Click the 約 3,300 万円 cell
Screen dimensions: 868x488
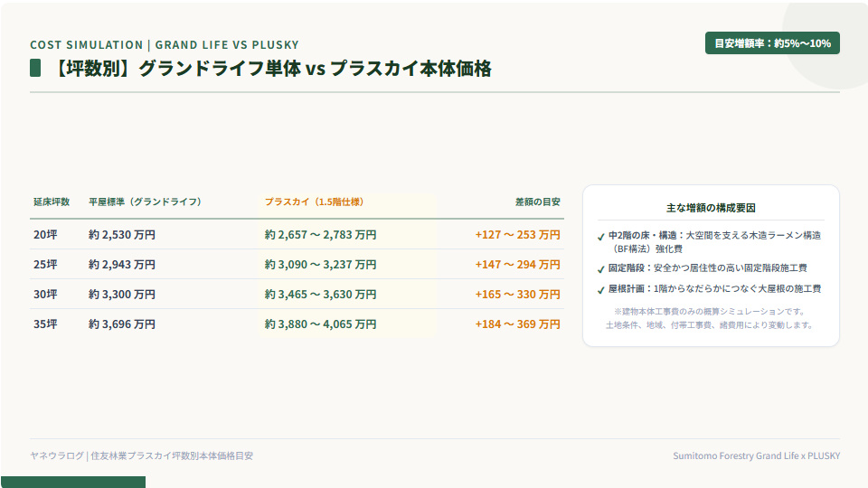click(122, 295)
